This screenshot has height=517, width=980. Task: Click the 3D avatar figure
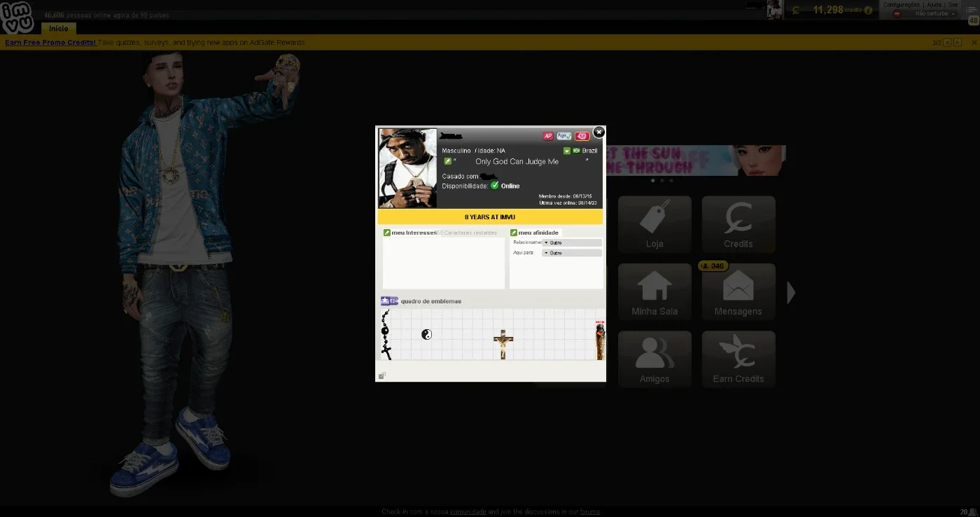(203, 273)
